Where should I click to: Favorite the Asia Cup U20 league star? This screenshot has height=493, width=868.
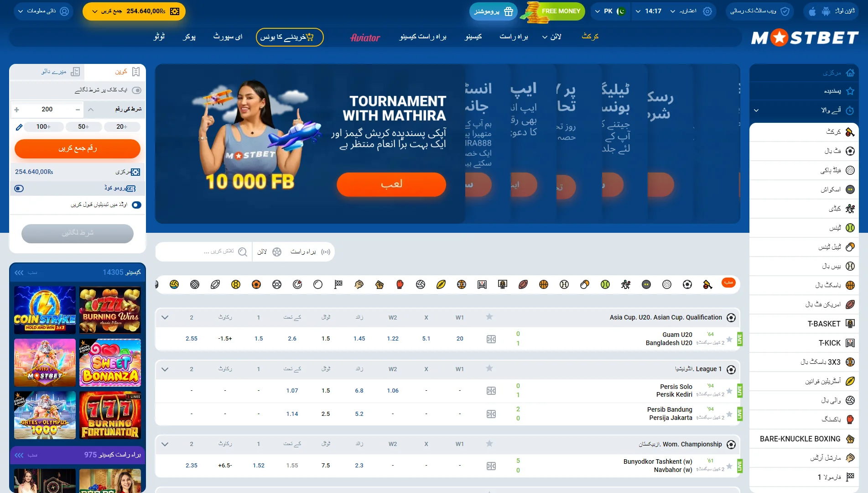tap(489, 317)
